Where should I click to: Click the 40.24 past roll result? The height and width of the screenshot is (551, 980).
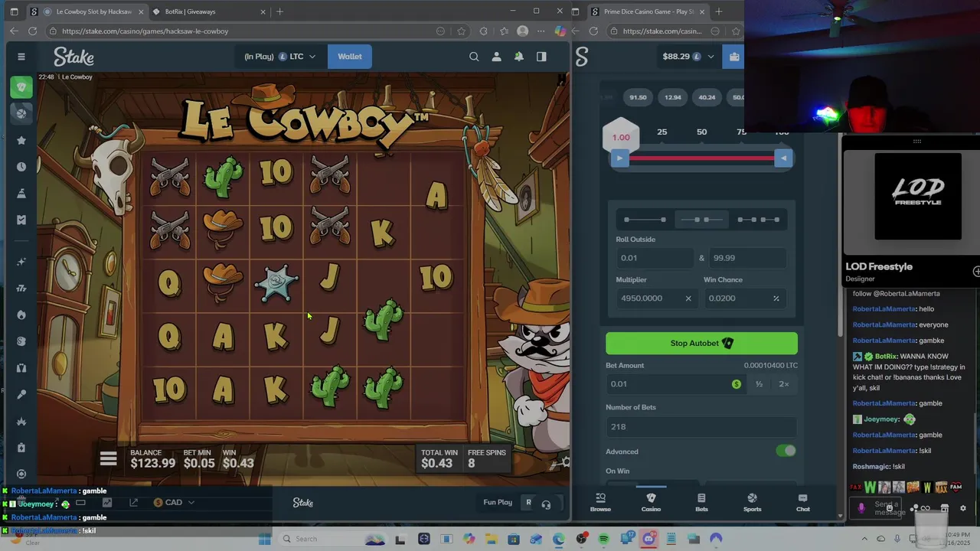tap(707, 97)
